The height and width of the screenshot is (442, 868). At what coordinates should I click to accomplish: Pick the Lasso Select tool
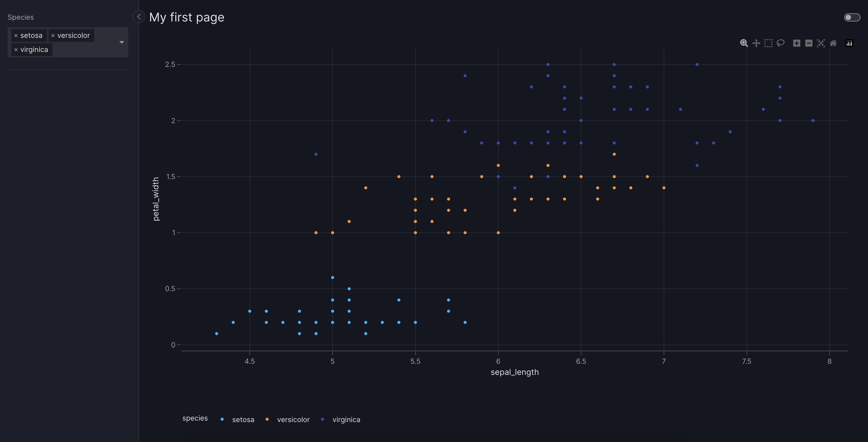tap(780, 43)
